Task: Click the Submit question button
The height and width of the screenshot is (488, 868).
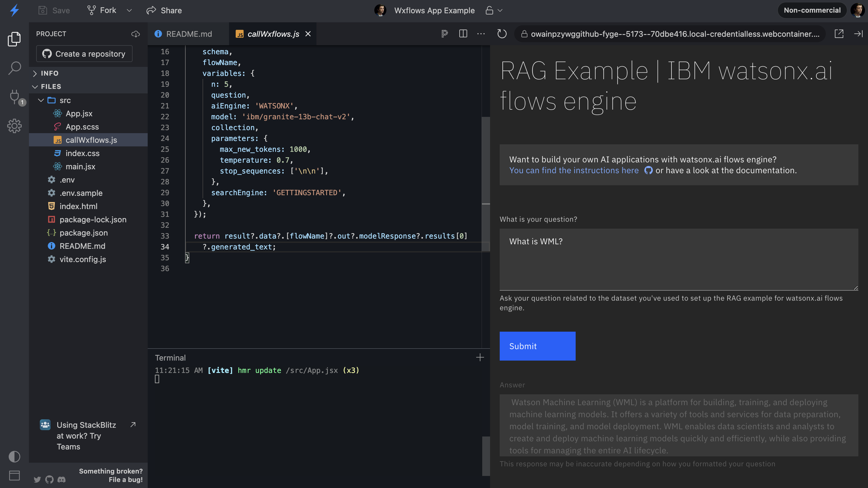Action: click(x=537, y=346)
